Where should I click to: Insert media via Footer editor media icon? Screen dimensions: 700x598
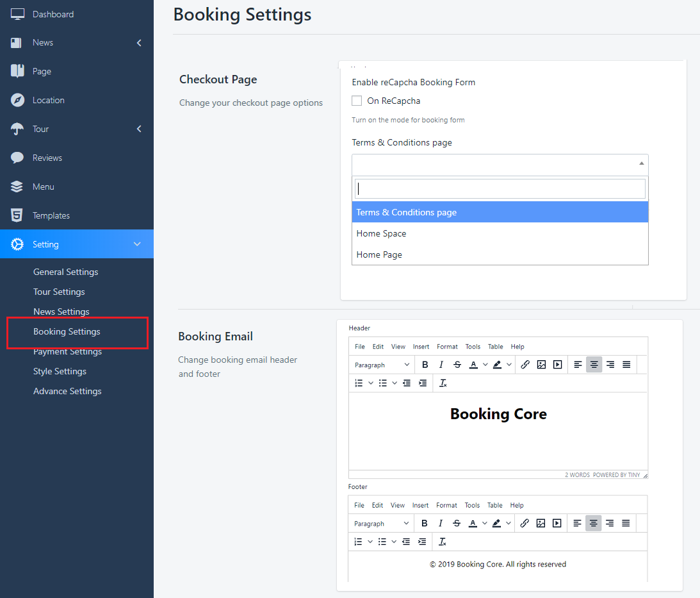tap(557, 524)
